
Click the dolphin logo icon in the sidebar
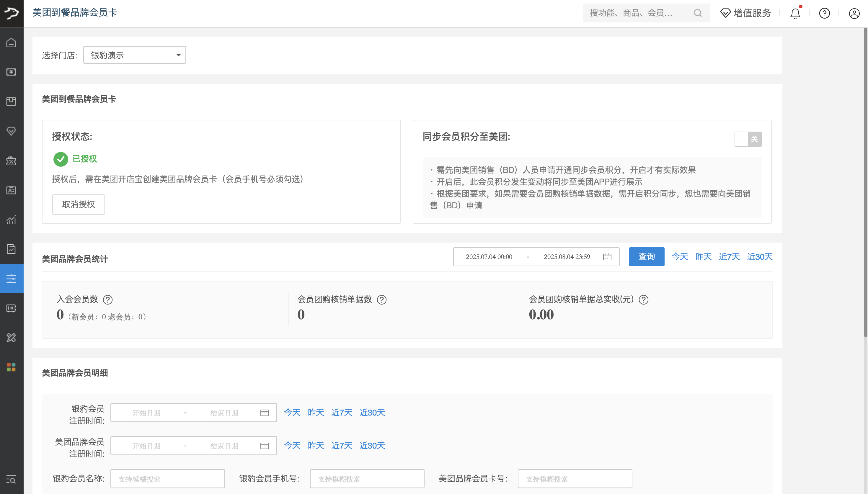(x=12, y=13)
